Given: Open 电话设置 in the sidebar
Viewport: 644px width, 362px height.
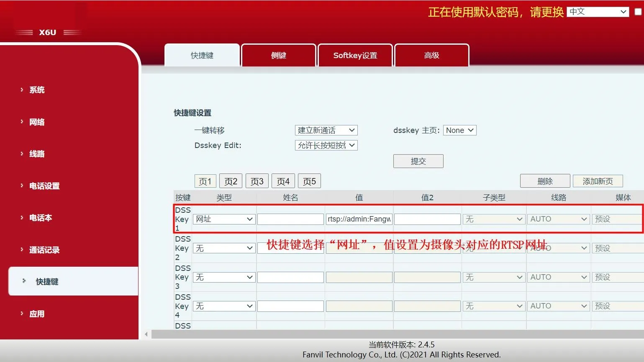Looking at the screenshot, I should (x=44, y=186).
